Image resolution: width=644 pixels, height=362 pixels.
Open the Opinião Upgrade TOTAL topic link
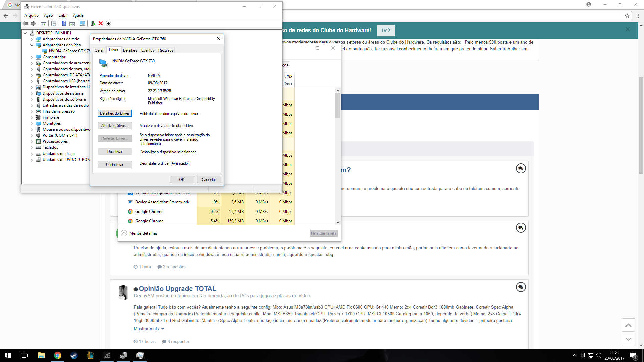177,289
